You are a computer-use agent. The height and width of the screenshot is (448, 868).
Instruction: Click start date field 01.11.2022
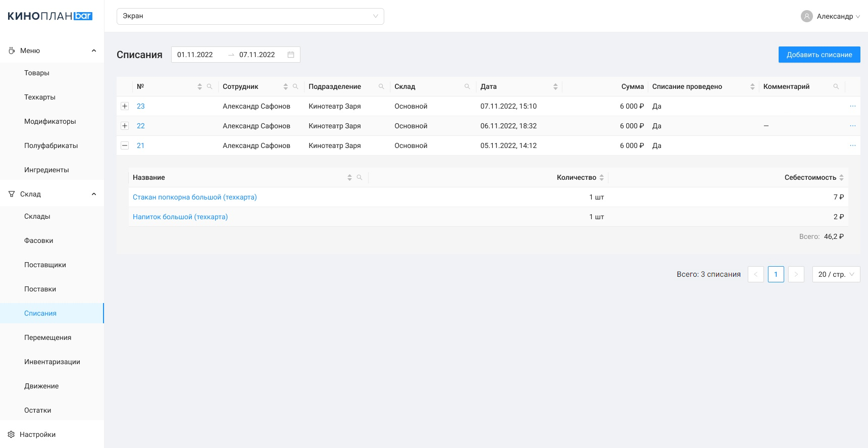point(195,55)
